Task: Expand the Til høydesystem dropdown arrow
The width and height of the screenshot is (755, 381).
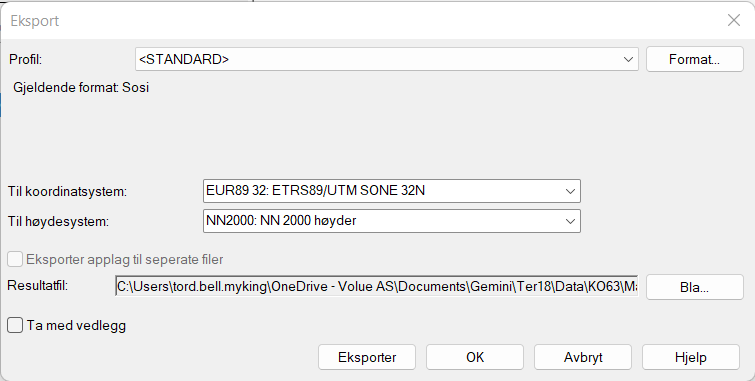Action: 570,222
